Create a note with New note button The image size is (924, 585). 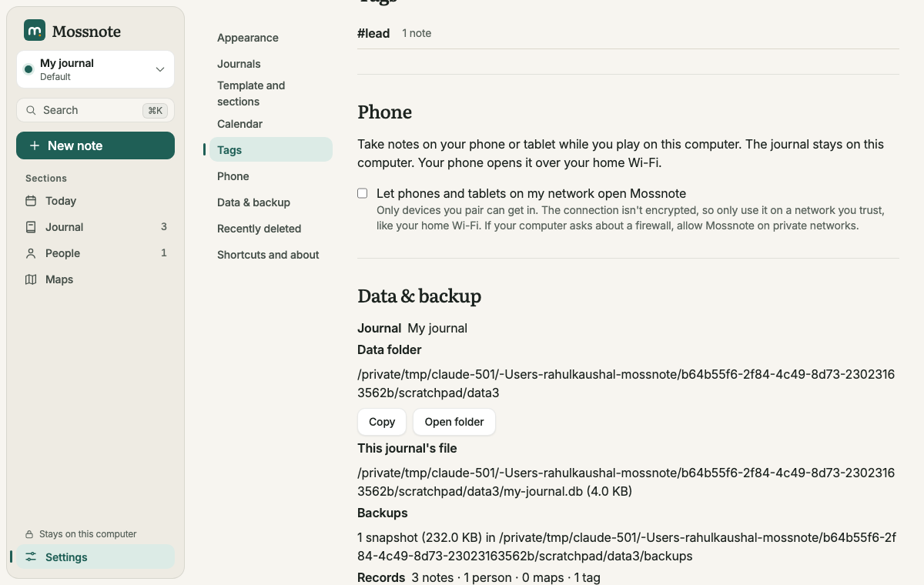(95, 145)
